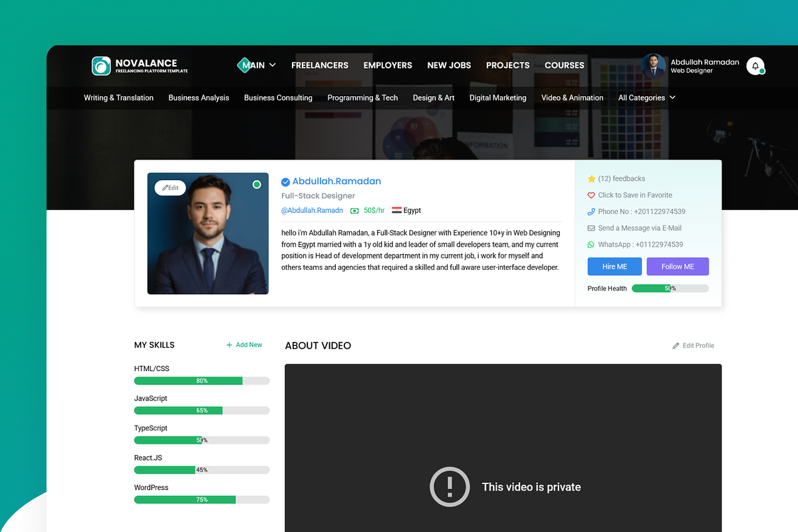
Task: Click the Abdullah.Ramadan profile name
Action: (336, 182)
